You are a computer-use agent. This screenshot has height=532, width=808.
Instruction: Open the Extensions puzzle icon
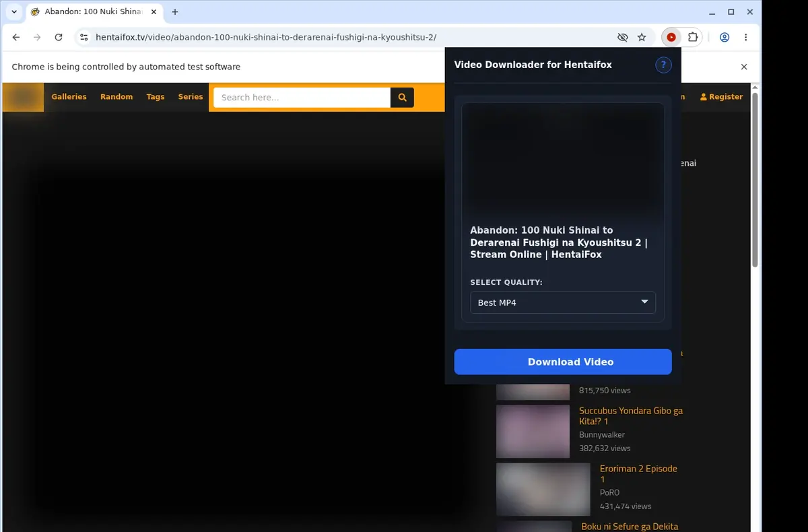(x=692, y=38)
